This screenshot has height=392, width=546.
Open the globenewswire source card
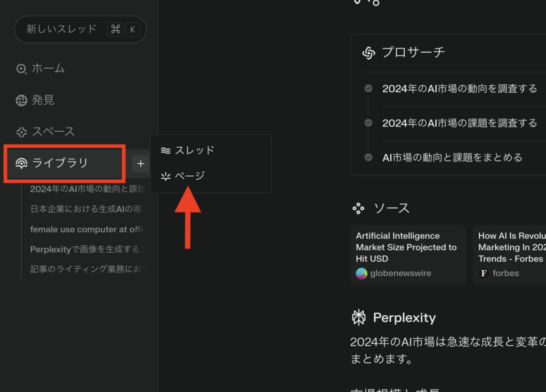click(x=408, y=254)
